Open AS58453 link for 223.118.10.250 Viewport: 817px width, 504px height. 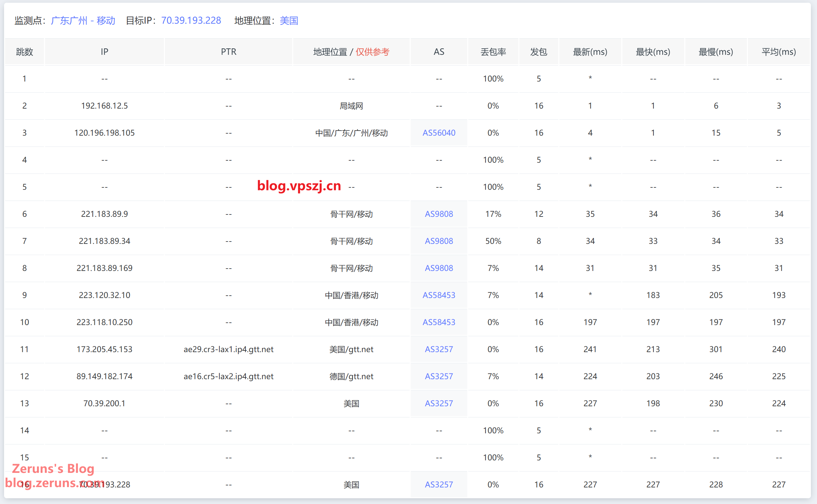438,322
